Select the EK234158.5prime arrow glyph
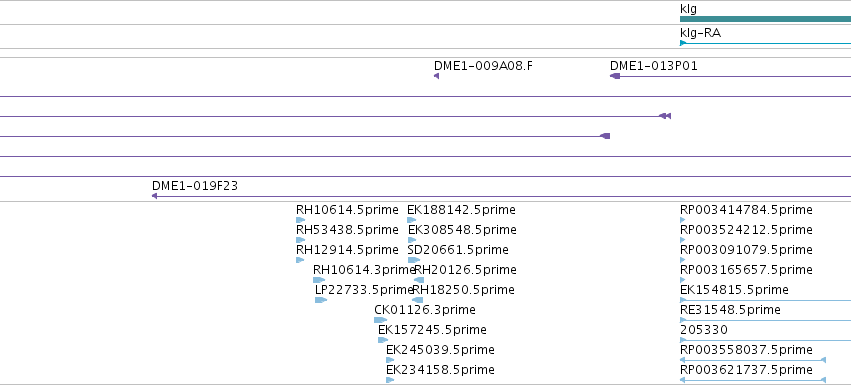The width and height of the screenshot is (851, 385). click(x=390, y=380)
